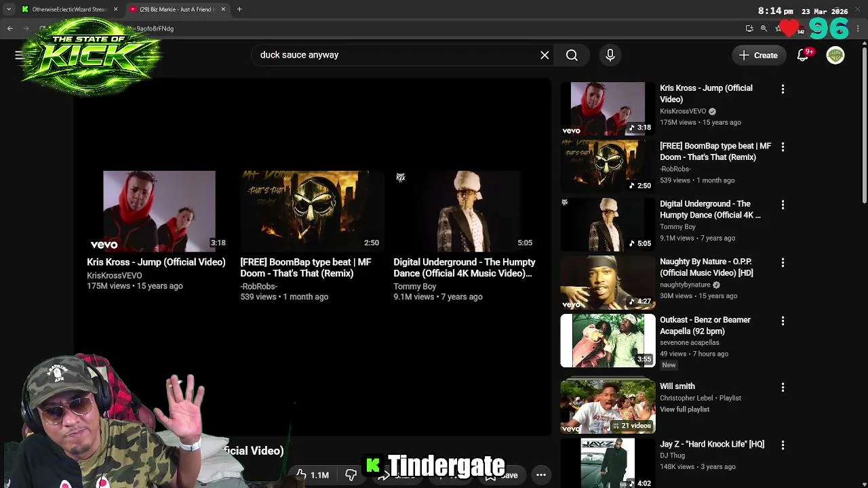This screenshot has width=868, height=488.
Task: Open end-screen title BoomBap type beat MF Doom
Action: coord(306,268)
